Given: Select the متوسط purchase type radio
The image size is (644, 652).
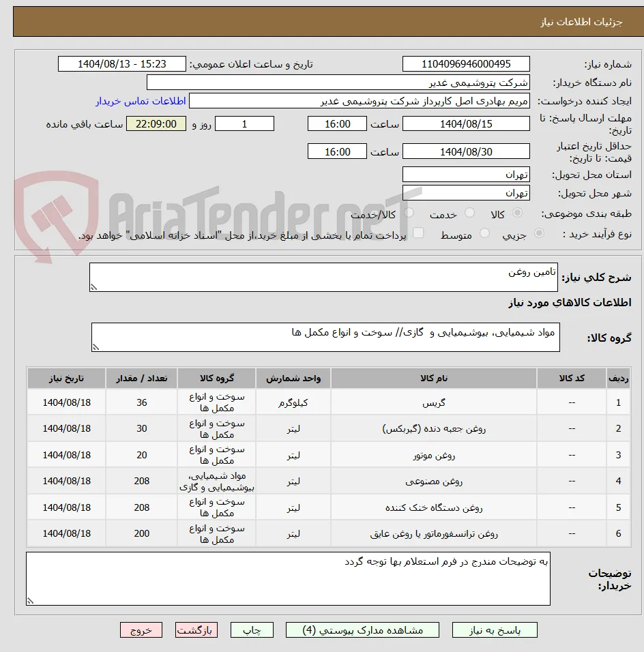Looking at the screenshot, I should (484, 233).
